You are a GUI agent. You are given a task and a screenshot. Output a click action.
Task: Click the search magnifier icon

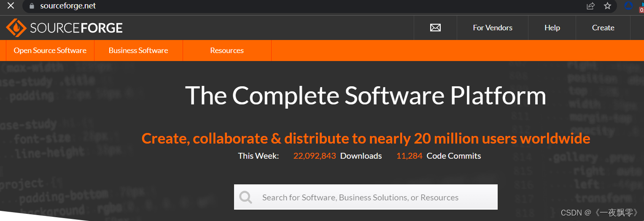click(x=245, y=197)
